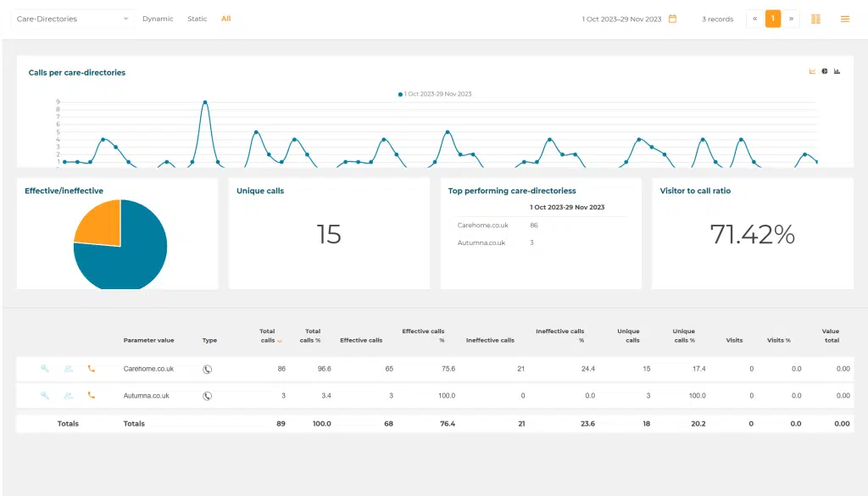Click the orange slice of the pie chart
The width and height of the screenshot is (868, 496).
(x=103, y=226)
